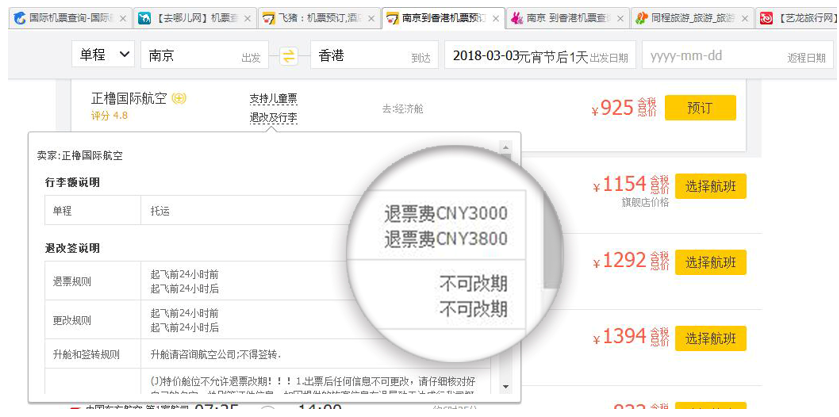Click 选择航班 next to ¥1154
Image resolution: width=839 pixels, height=417 pixels.
pyautogui.click(x=711, y=186)
